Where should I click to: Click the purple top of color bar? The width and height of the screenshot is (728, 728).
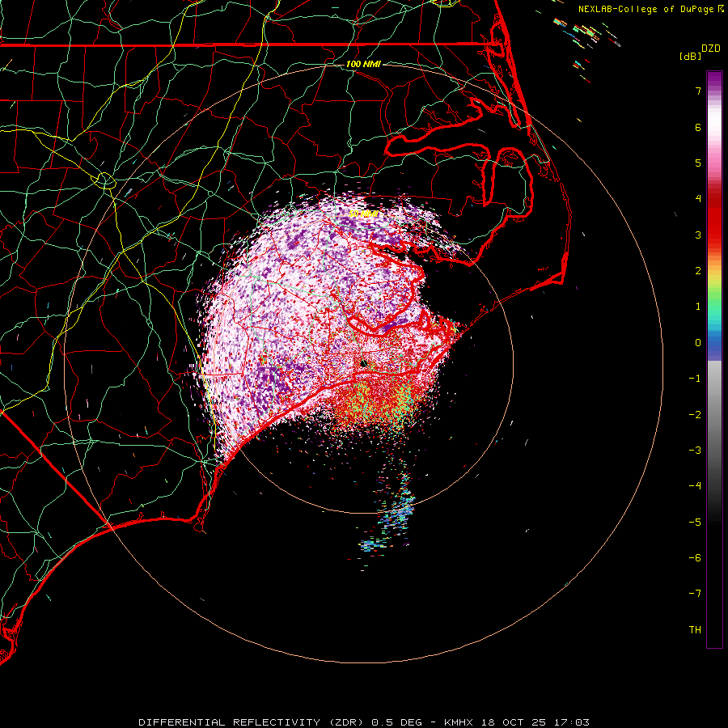(714, 79)
